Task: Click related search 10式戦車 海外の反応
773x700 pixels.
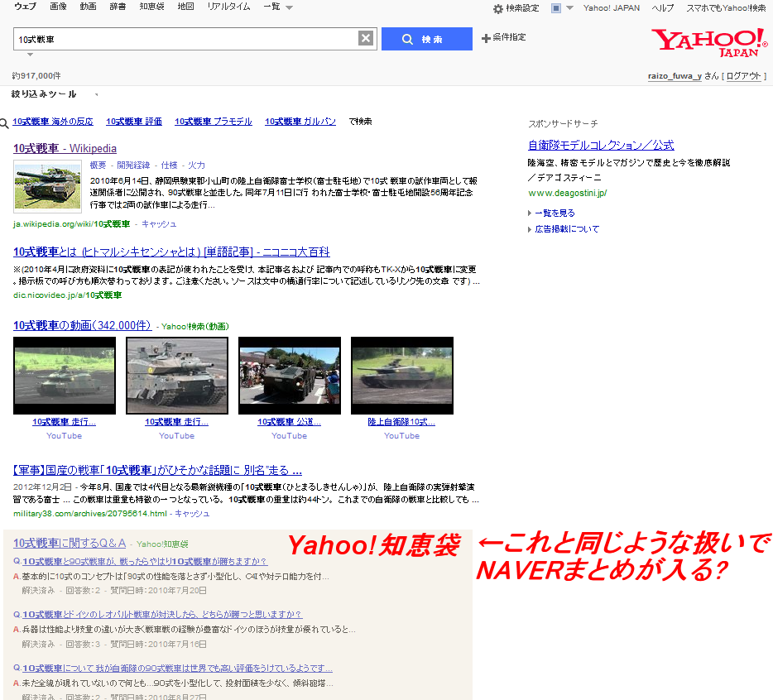Action: [x=53, y=122]
